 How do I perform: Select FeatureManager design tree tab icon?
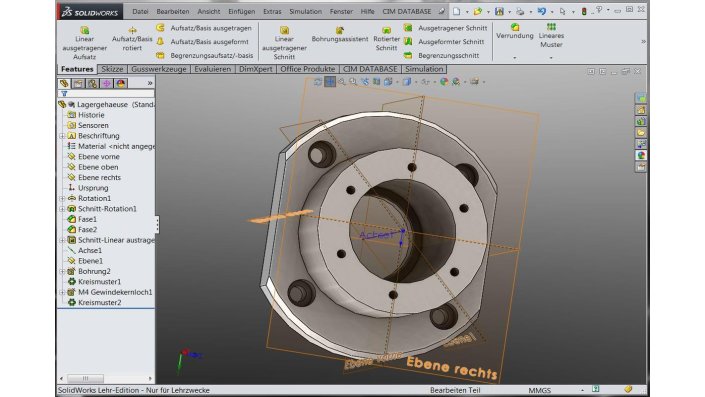64,83
